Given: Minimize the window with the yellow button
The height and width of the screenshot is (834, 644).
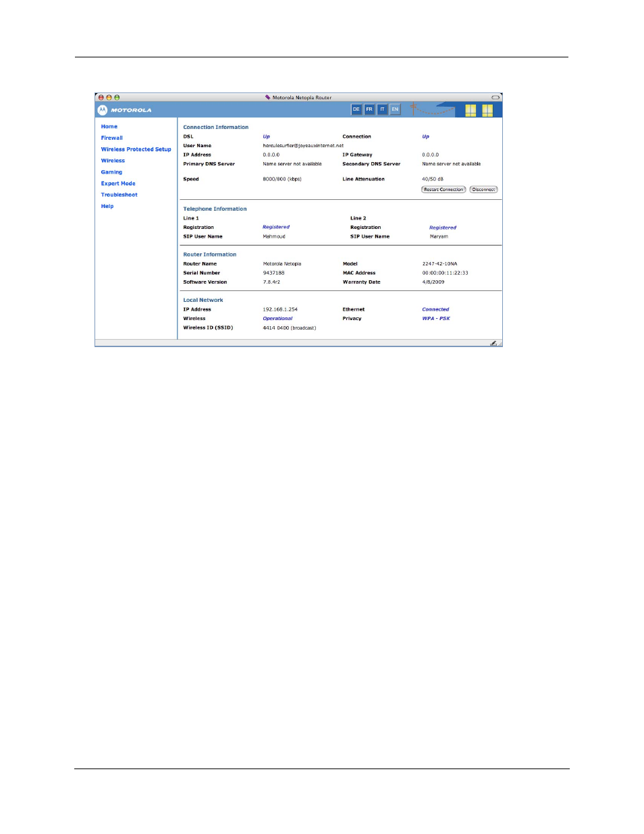Looking at the screenshot, I should point(109,97).
